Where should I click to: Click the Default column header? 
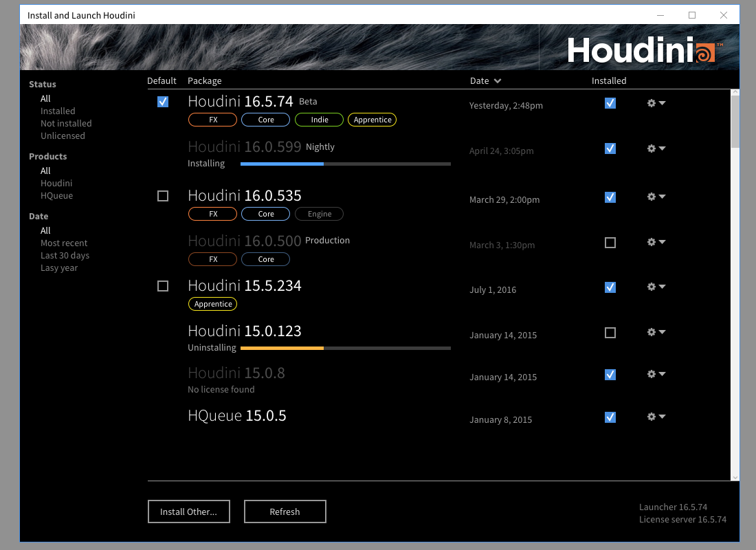coord(162,81)
